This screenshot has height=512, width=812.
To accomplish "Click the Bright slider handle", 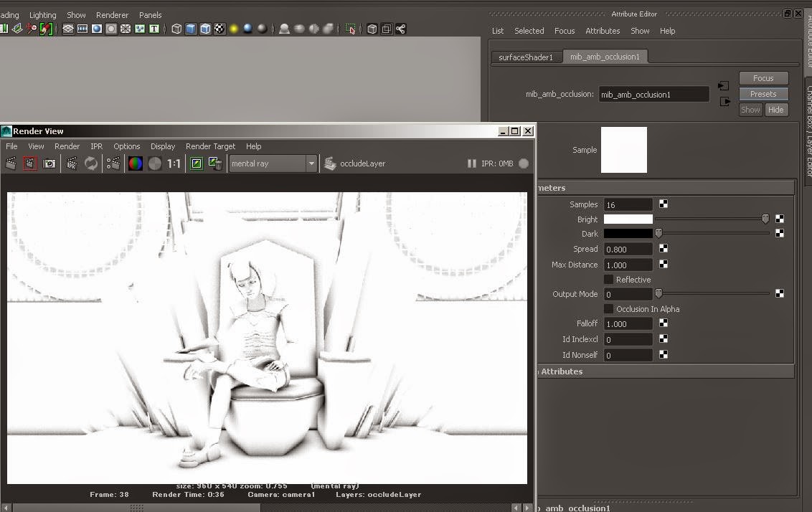I will (765, 219).
